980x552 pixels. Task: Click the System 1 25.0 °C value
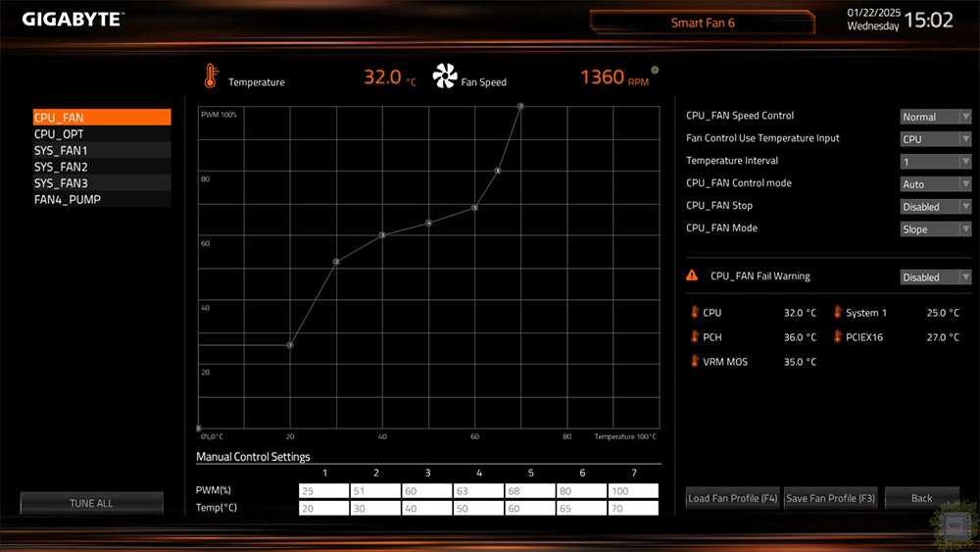[x=943, y=313]
